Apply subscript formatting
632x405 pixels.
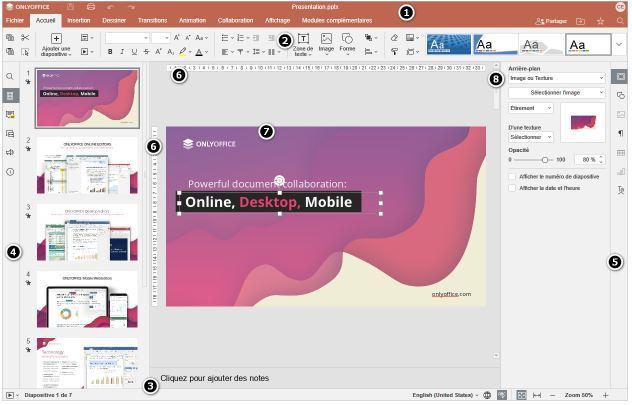pos(170,52)
